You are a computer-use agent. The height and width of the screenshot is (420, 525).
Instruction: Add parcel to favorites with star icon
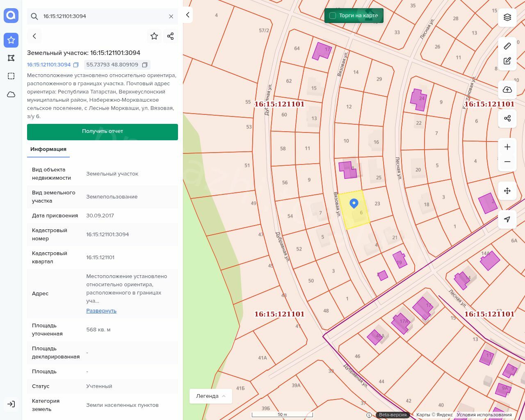(154, 36)
